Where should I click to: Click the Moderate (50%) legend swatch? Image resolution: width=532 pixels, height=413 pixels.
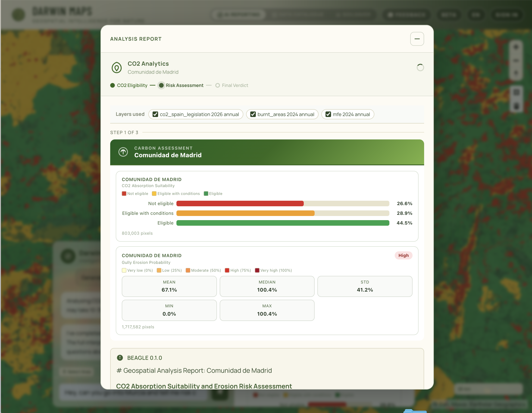(188, 271)
